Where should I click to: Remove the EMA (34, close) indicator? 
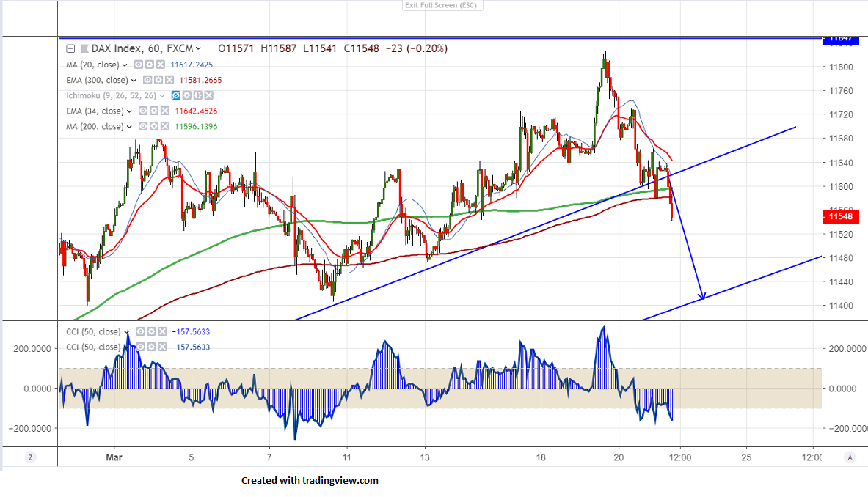pos(164,111)
